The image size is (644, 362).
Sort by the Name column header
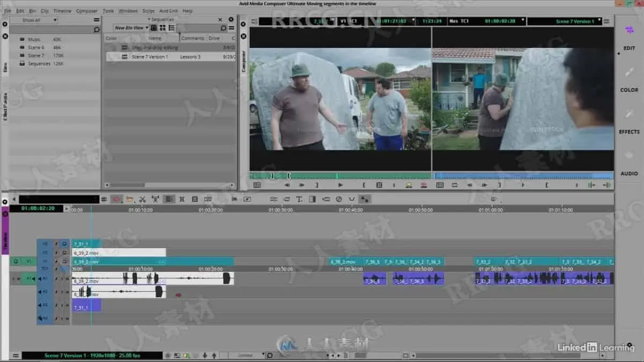(155, 38)
